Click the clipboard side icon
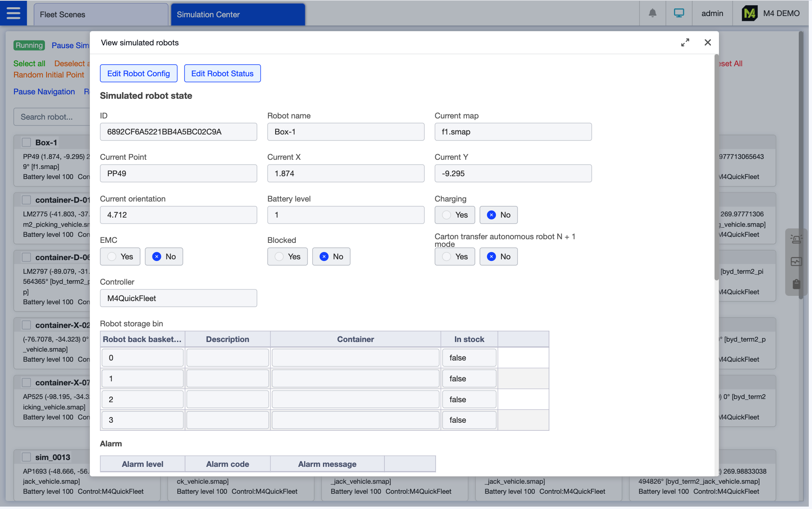 796,284
